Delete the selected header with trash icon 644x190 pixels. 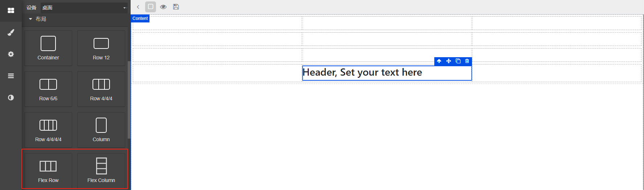pos(467,61)
